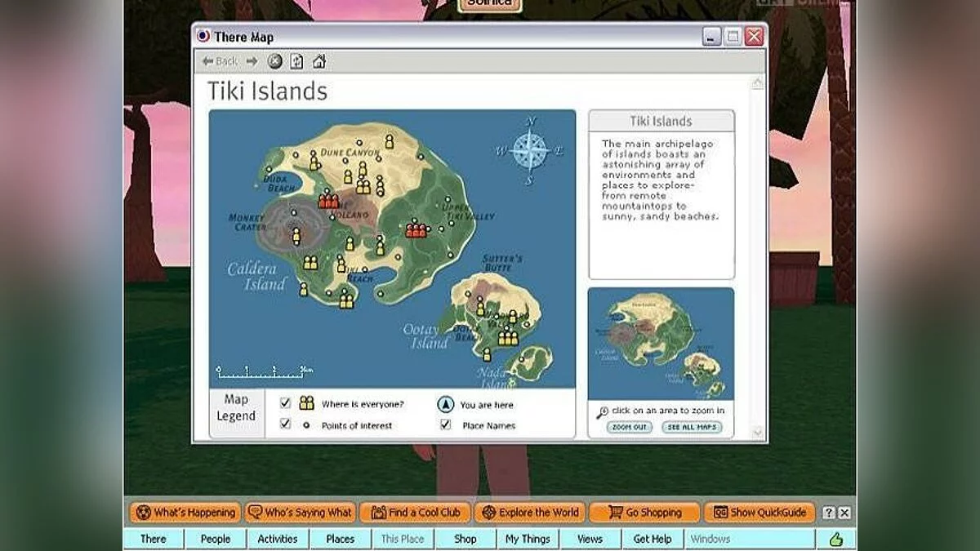Stop loading with the round X icon
The image size is (980, 551).
click(275, 61)
